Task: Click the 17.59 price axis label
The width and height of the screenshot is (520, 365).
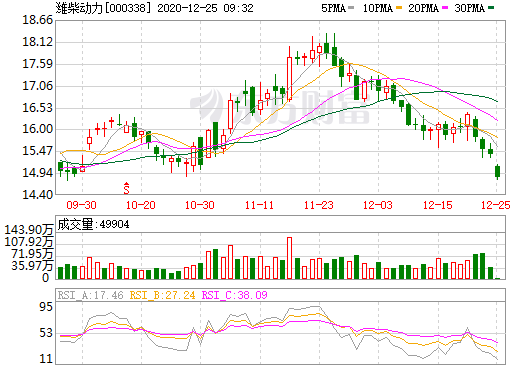Action: [37, 64]
